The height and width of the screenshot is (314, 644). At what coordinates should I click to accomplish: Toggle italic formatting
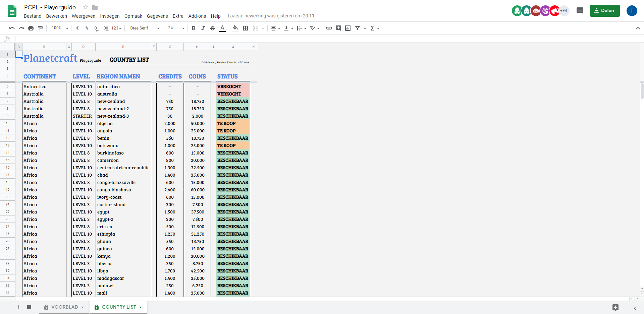coord(203,28)
